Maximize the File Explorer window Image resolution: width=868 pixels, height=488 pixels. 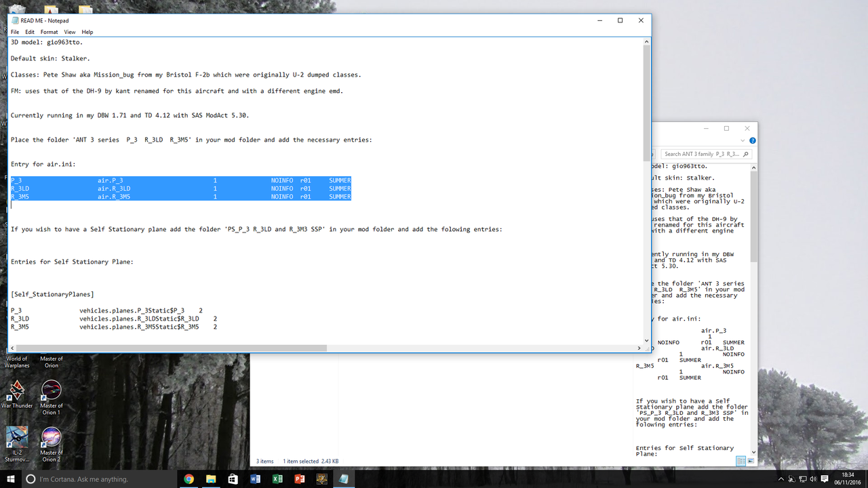click(726, 128)
